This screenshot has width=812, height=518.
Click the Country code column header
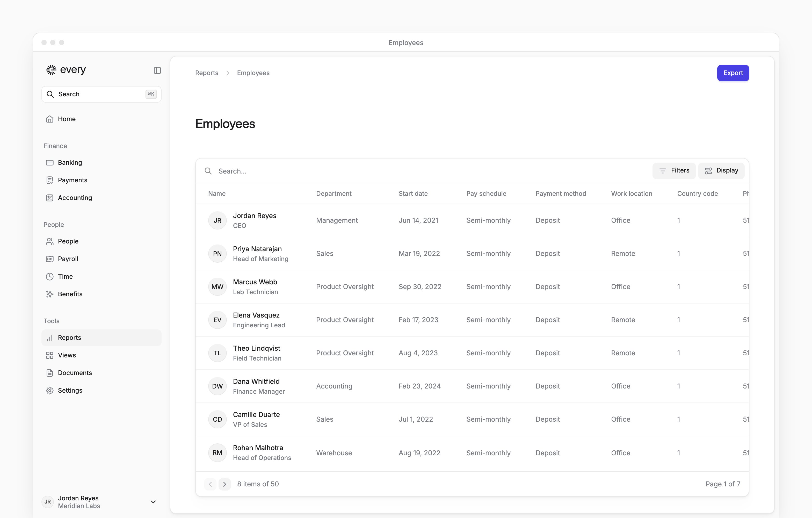click(x=697, y=193)
